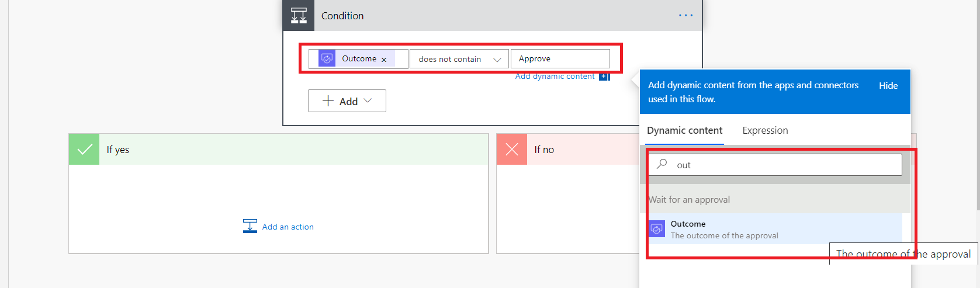Click the green checkmark icon on If yes

84,150
